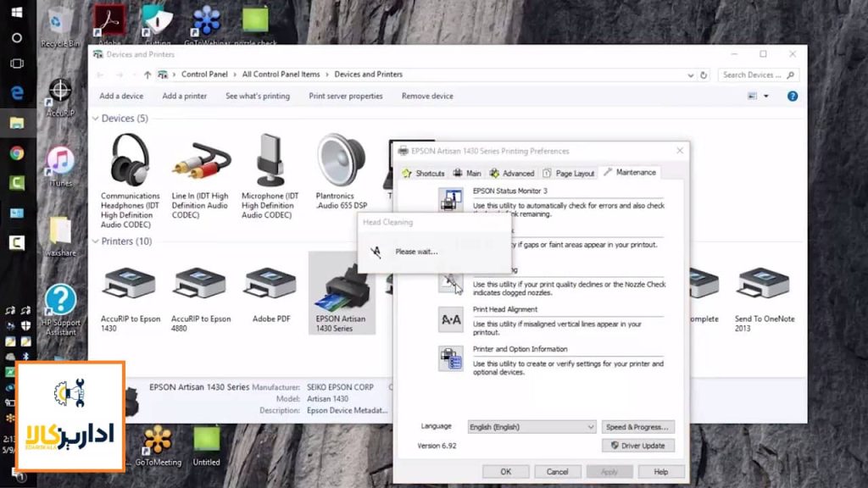
Task: Launch the Head Cleaning utility icon
Action: [x=451, y=282]
